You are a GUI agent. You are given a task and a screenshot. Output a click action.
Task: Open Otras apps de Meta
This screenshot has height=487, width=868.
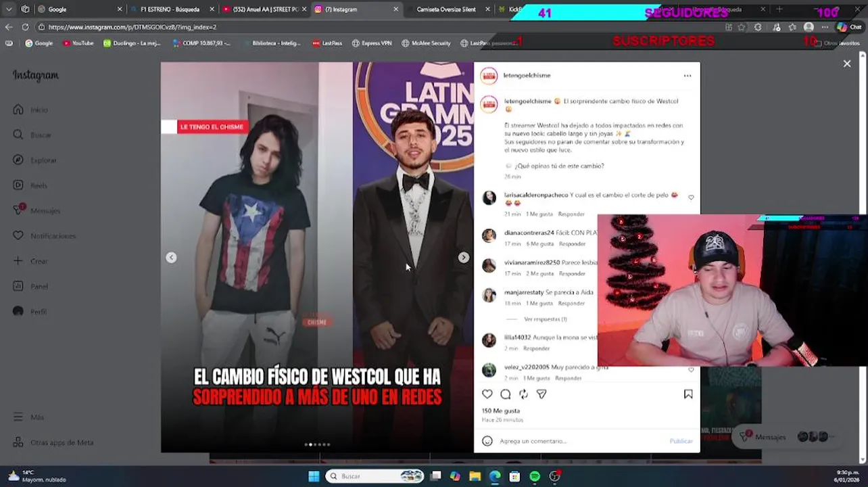tap(53, 442)
